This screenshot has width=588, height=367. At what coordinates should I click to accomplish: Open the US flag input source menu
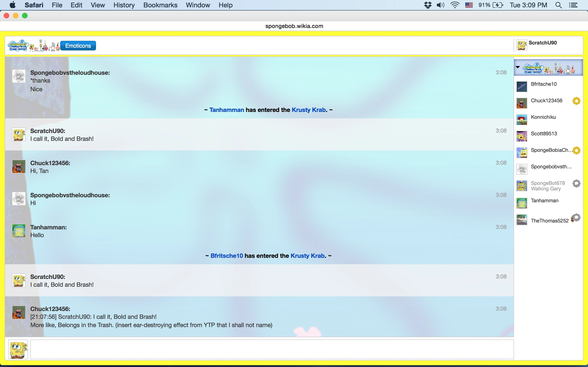(x=469, y=5)
